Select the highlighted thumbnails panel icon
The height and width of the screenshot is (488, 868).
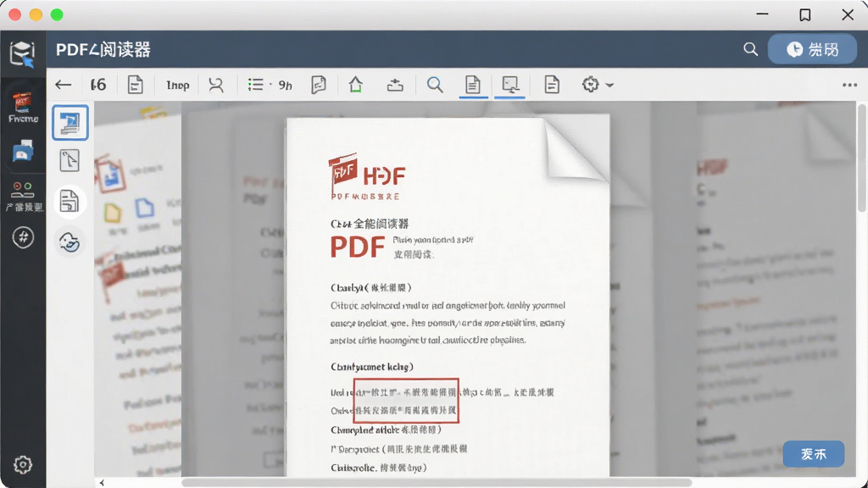tap(70, 122)
